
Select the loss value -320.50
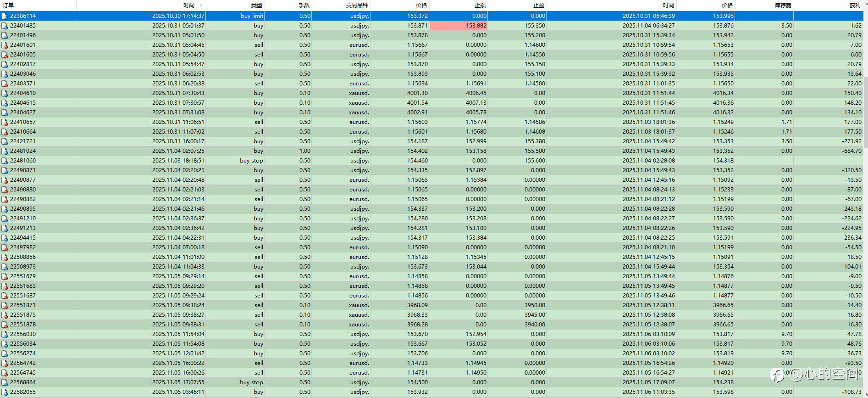851,170
